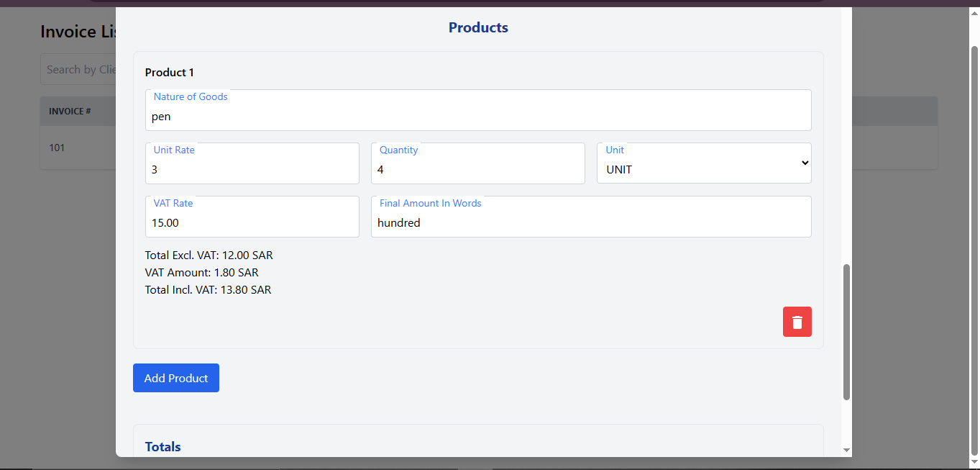This screenshot has height=470, width=980.
Task: Click the Products heading of the dialog
Action: [x=478, y=27]
